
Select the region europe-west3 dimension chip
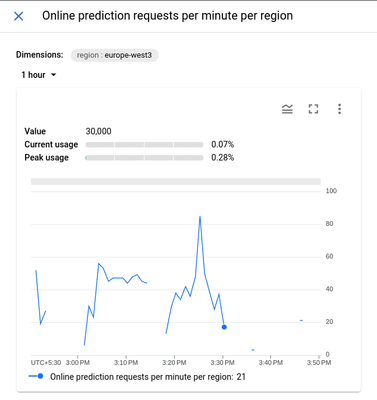(115, 55)
